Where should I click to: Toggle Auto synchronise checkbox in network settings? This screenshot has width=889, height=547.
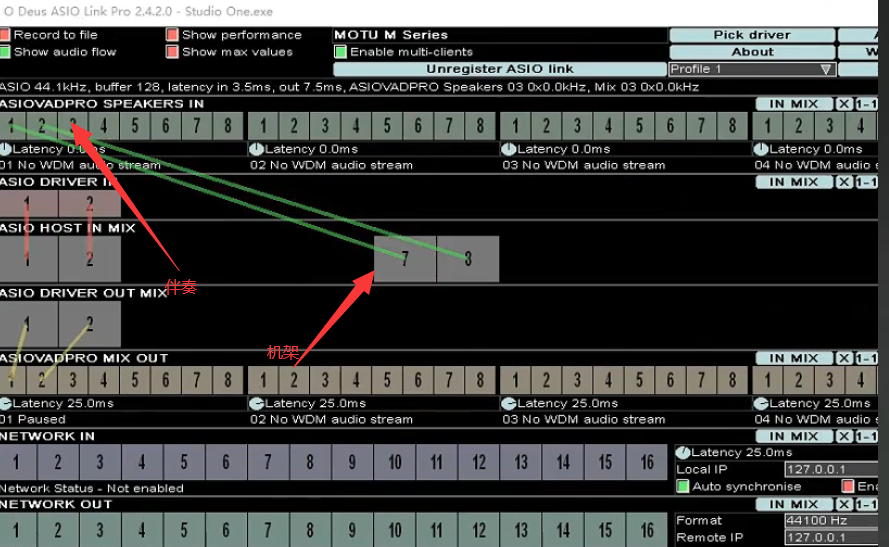point(683,487)
